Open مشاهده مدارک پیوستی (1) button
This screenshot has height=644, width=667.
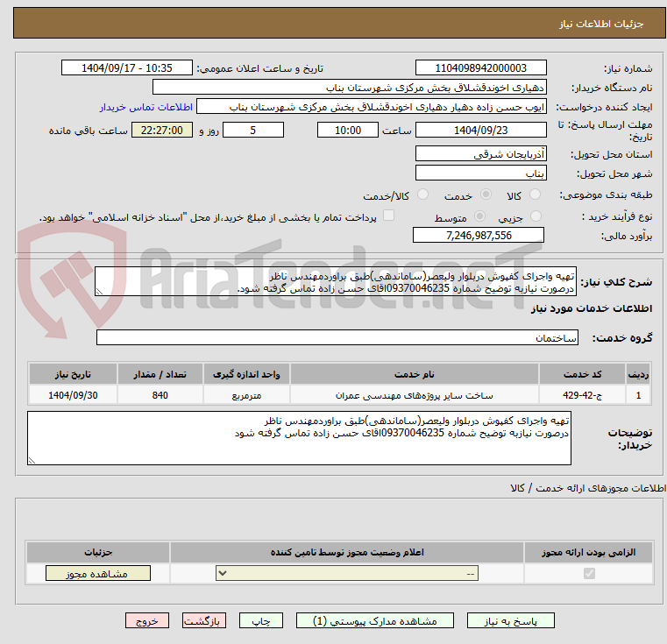(x=375, y=620)
